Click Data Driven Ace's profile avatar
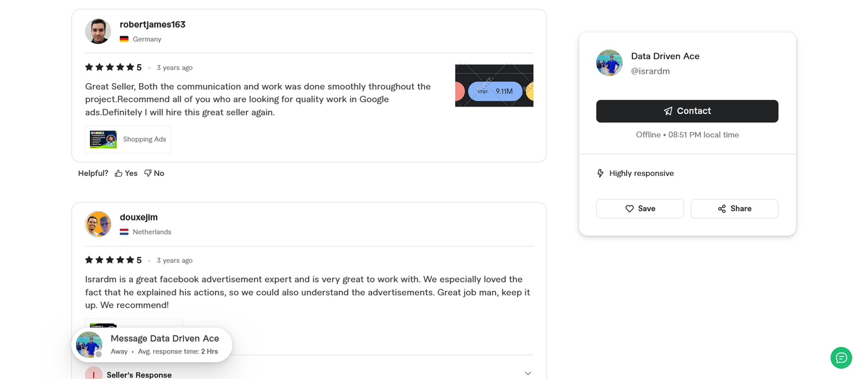 coord(609,62)
